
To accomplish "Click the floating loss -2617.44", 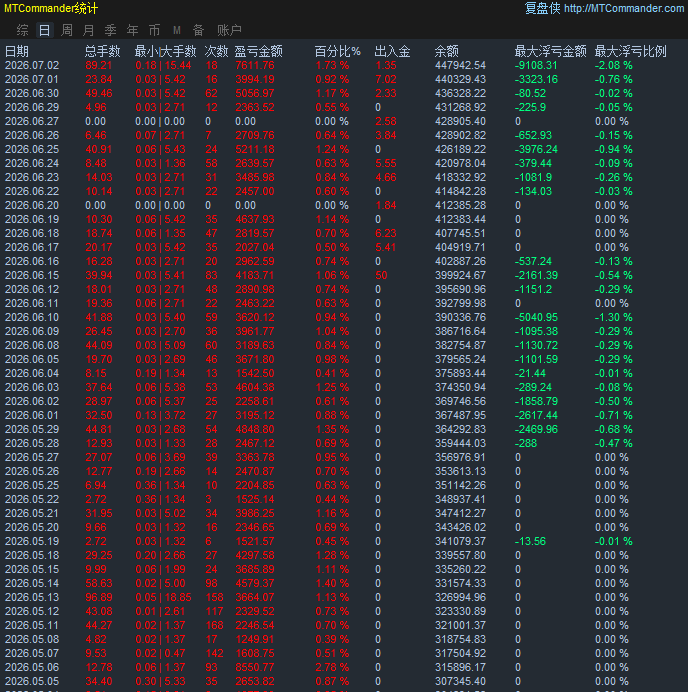I will tap(536, 415).
